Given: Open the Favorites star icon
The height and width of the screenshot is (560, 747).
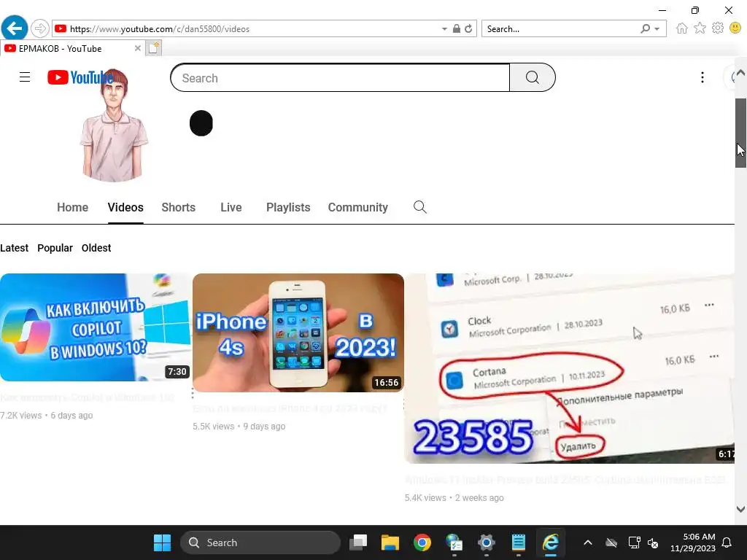Looking at the screenshot, I should tap(700, 28).
